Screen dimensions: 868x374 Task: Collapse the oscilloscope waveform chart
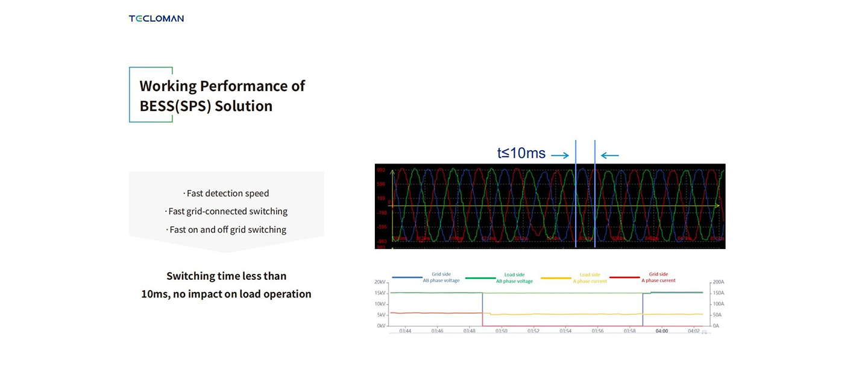click(550, 206)
